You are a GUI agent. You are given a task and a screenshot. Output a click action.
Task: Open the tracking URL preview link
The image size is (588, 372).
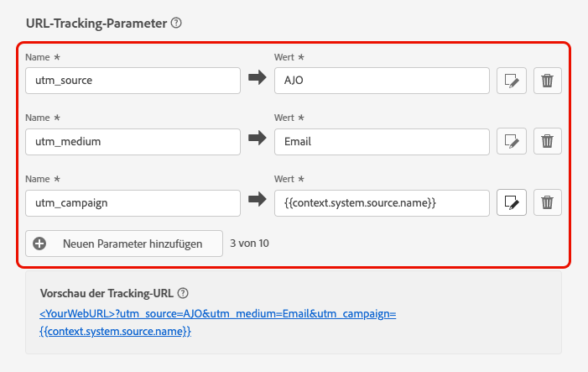click(217, 314)
